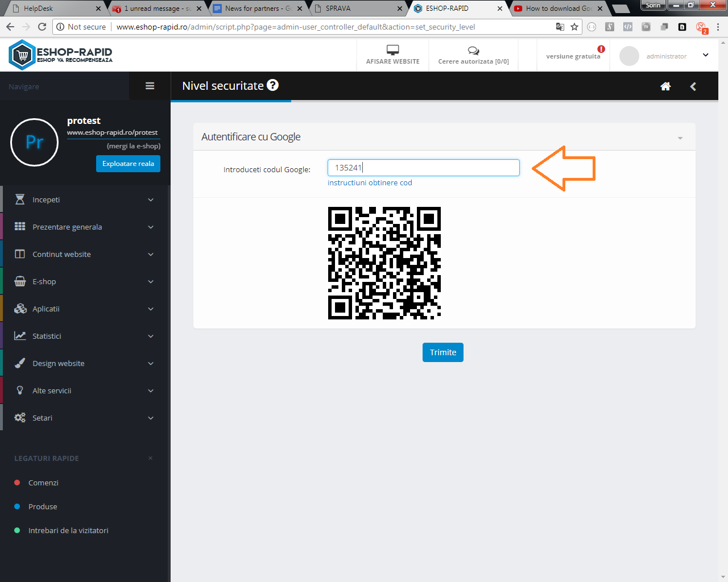The width and height of the screenshot is (728, 582).
Task: Click the Google authentication QR code
Action: point(384,263)
